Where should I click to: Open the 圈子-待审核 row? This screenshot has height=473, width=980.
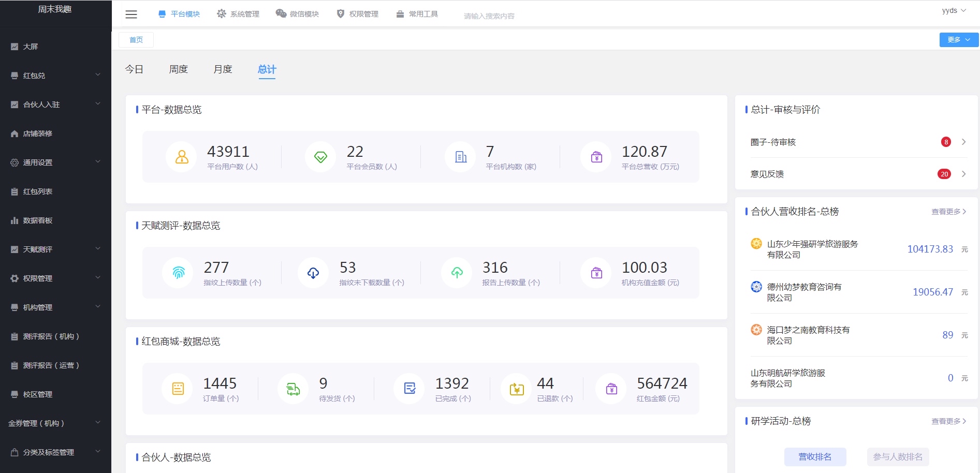point(858,142)
